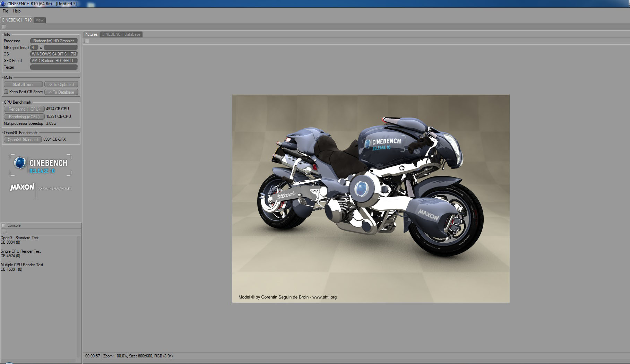Open the CINEBENCH Database tab
This screenshot has width=630, height=364.
[x=121, y=34]
